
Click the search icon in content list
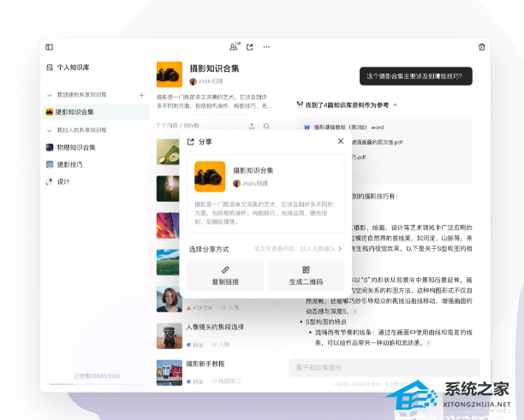266,126
